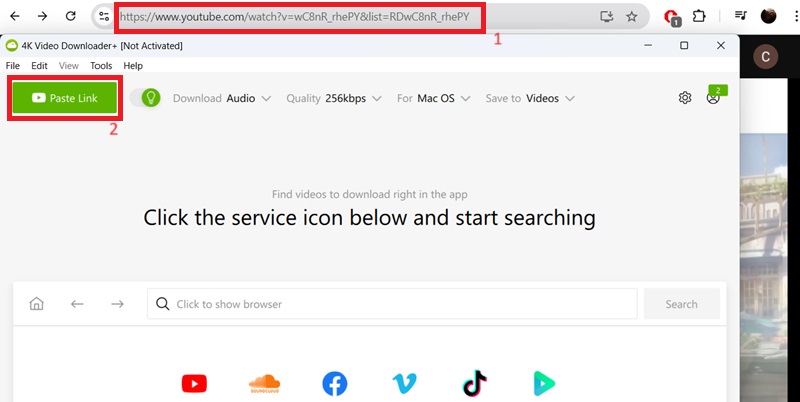
Task: Click the green Paste Link button
Action: (x=64, y=98)
